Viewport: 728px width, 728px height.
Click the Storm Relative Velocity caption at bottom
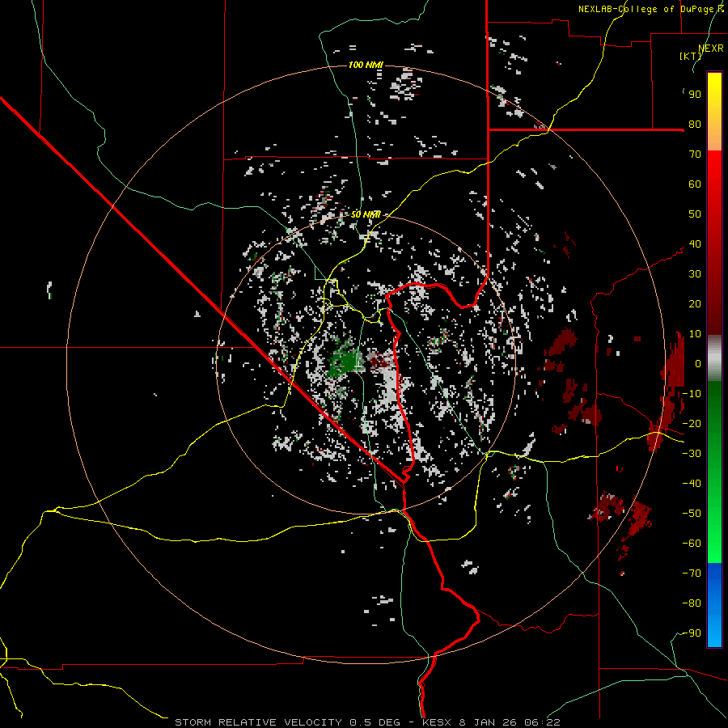tap(366, 722)
